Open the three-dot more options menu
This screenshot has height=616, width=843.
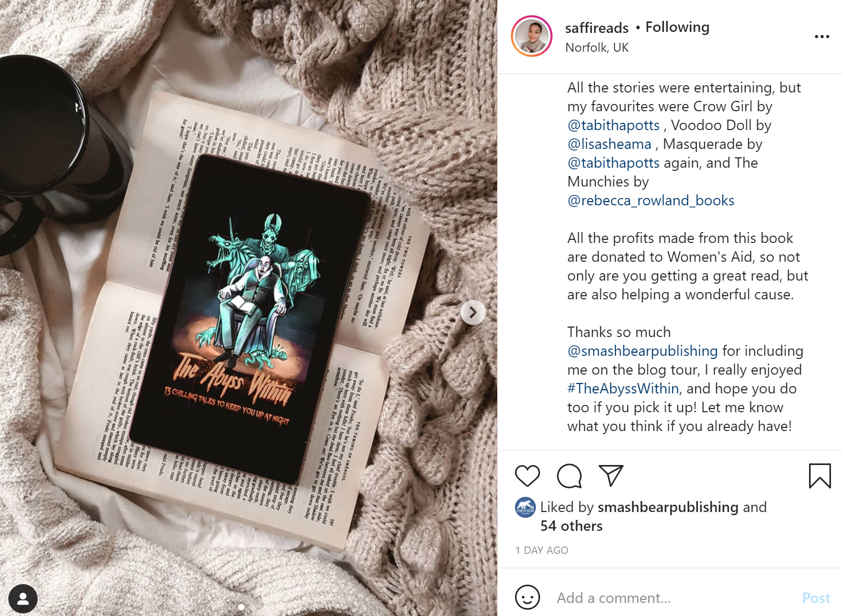pos(822,37)
